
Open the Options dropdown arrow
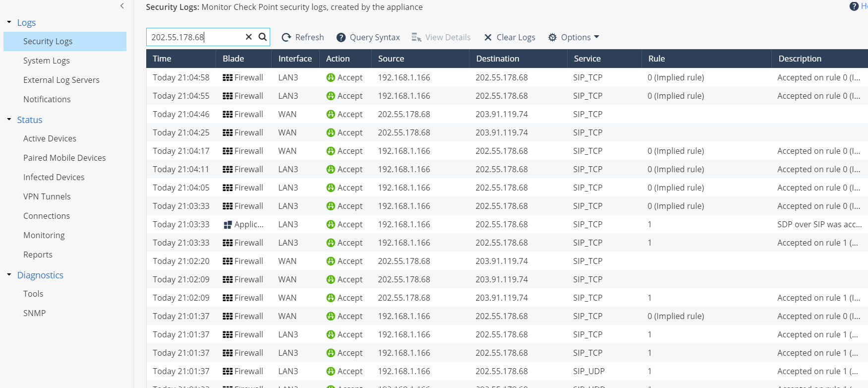(x=596, y=37)
